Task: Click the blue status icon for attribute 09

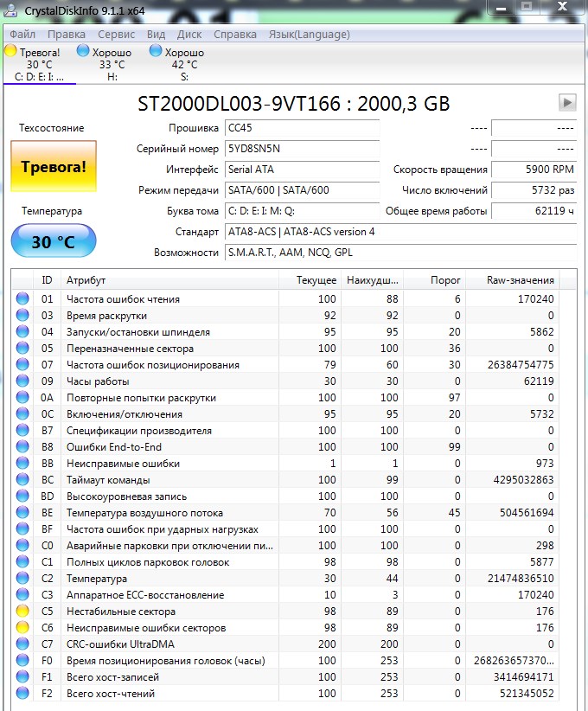Action: click(22, 381)
